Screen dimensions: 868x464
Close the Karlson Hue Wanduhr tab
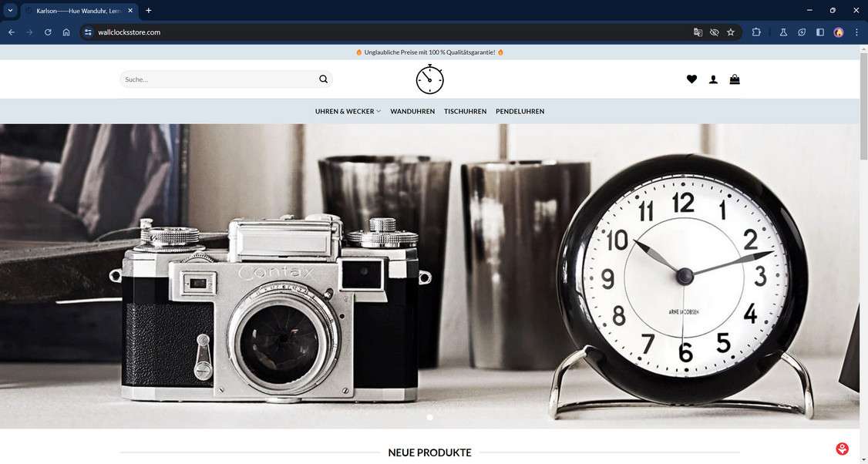(x=130, y=11)
